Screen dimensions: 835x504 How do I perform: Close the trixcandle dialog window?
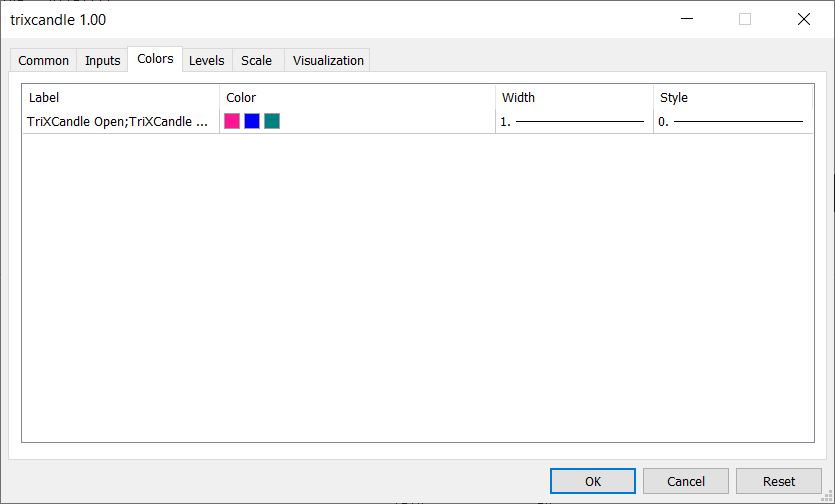tap(803, 19)
